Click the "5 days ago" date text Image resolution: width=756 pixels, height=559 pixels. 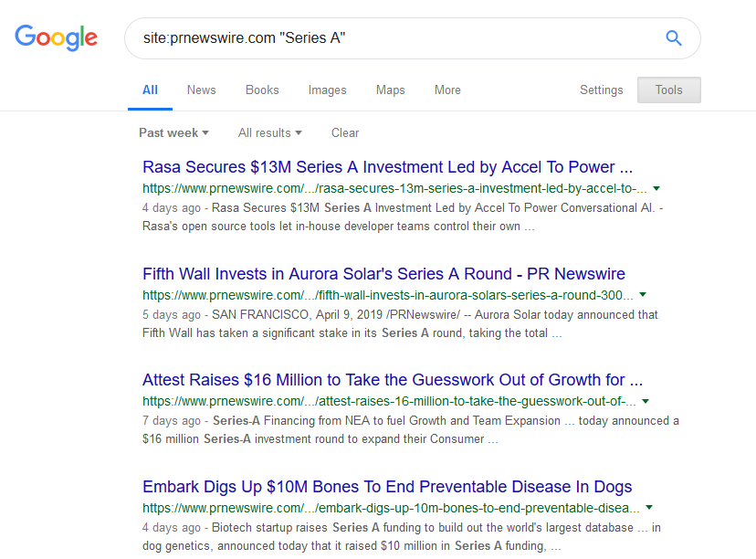171,315
